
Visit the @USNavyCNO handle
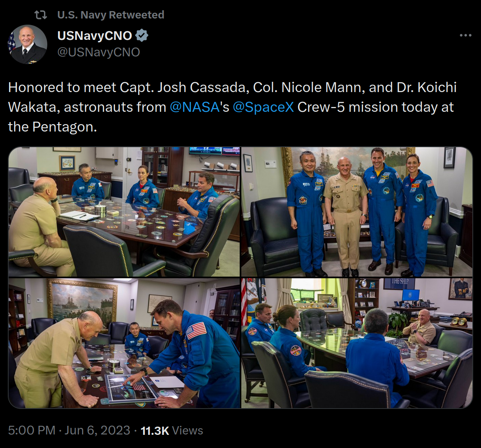coord(99,52)
